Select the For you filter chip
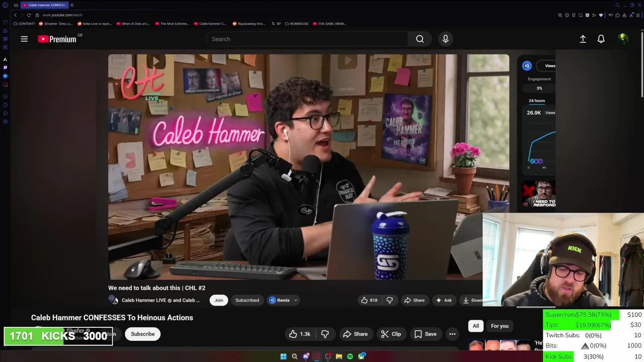 tap(500, 326)
